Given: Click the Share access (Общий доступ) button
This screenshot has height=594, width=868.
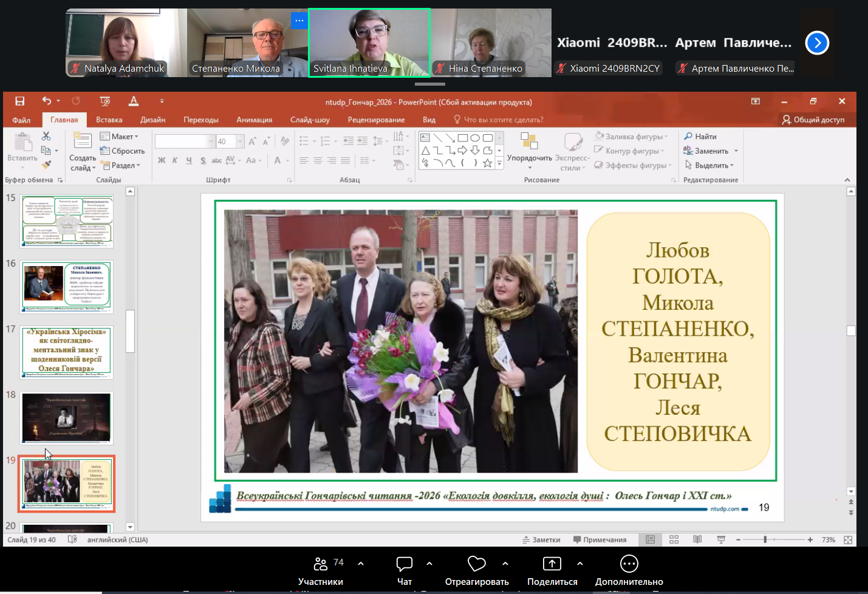Looking at the screenshot, I should pyautogui.click(x=813, y=120).
